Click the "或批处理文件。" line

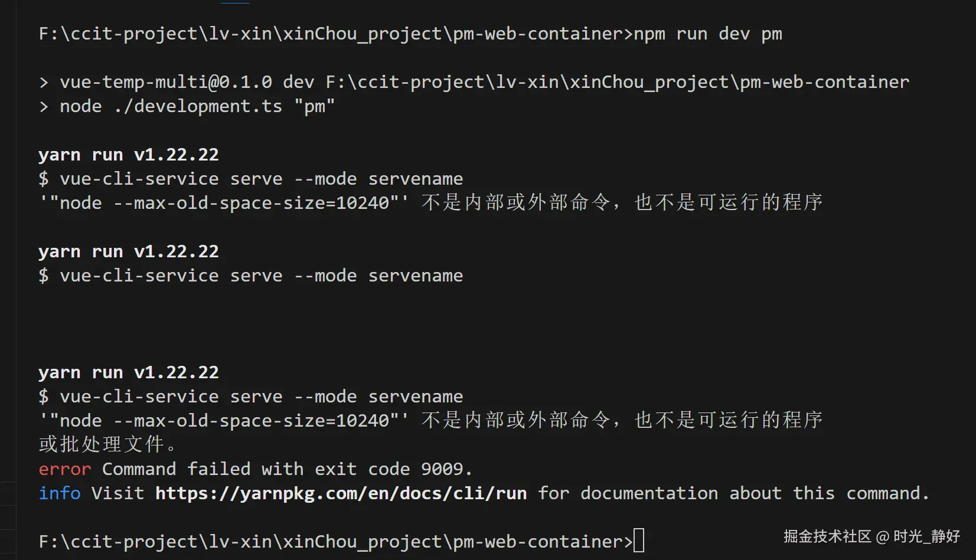(x=107, y=444)
